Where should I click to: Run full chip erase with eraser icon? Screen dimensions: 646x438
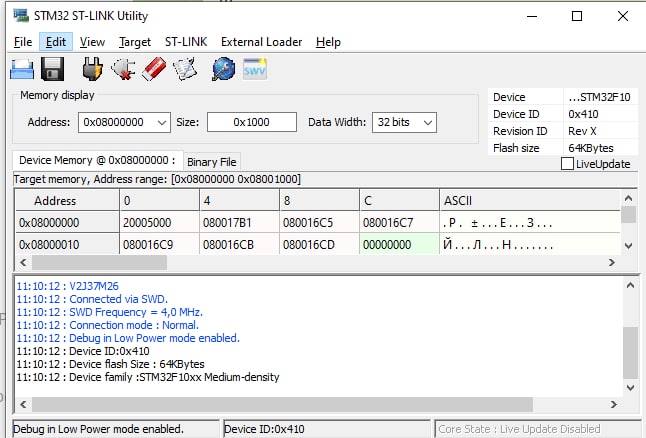click(154, 69)
